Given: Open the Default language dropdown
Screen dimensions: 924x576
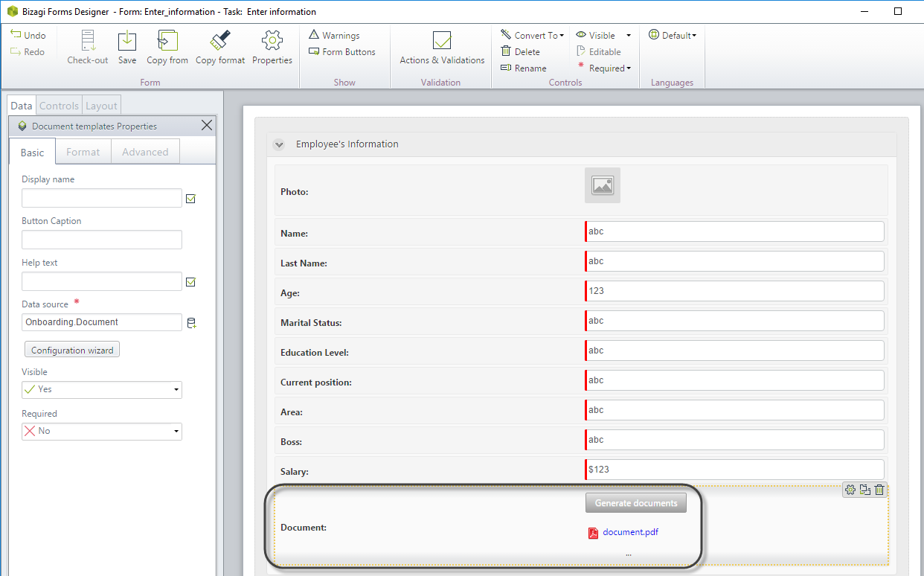Looking at the screenshot, I should [x=673, y=35].
